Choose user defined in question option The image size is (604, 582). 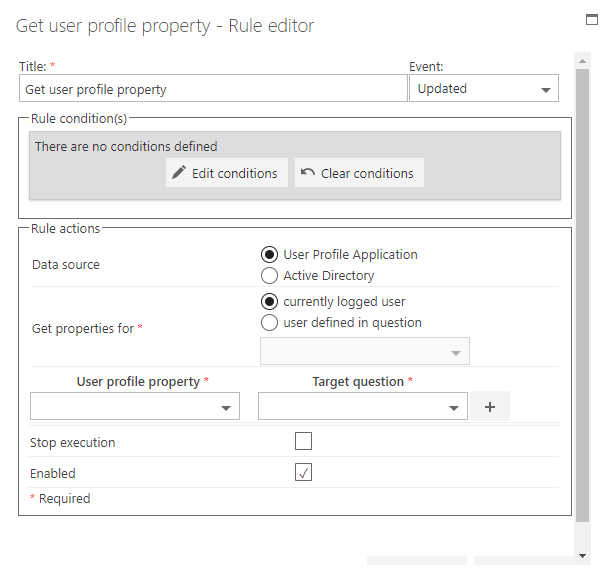[x=269, y=322]
